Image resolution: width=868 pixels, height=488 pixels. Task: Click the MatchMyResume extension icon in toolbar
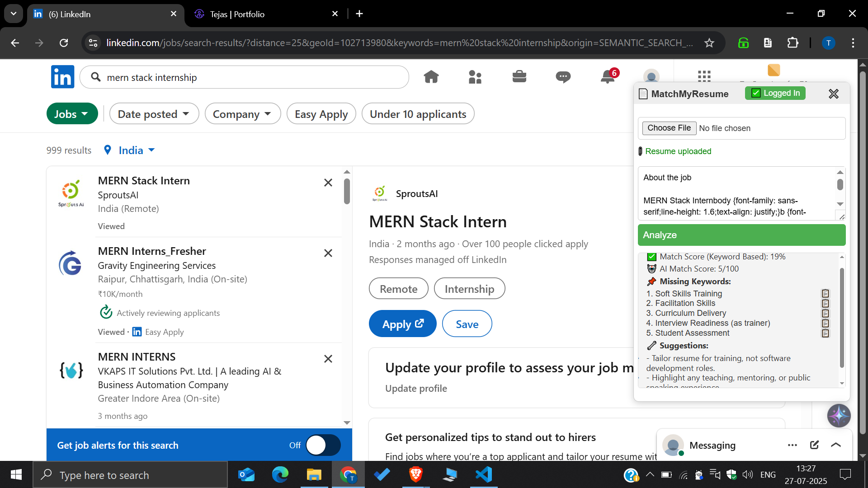(x=768, y=43)
